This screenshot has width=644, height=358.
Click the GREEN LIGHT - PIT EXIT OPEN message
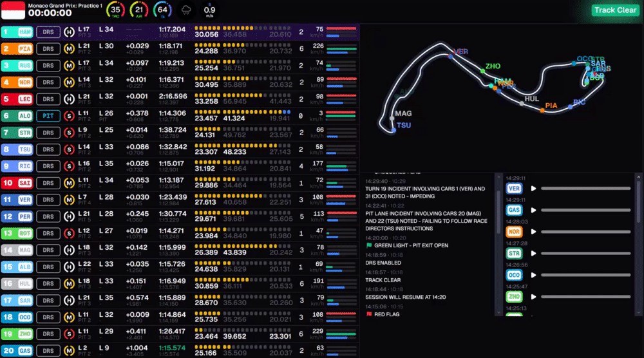tap(411, 245)
